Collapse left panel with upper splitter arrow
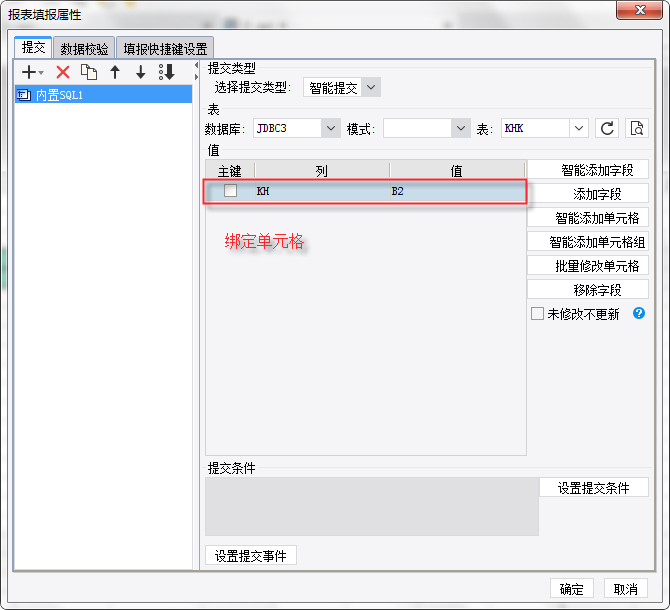 [196, 65]
